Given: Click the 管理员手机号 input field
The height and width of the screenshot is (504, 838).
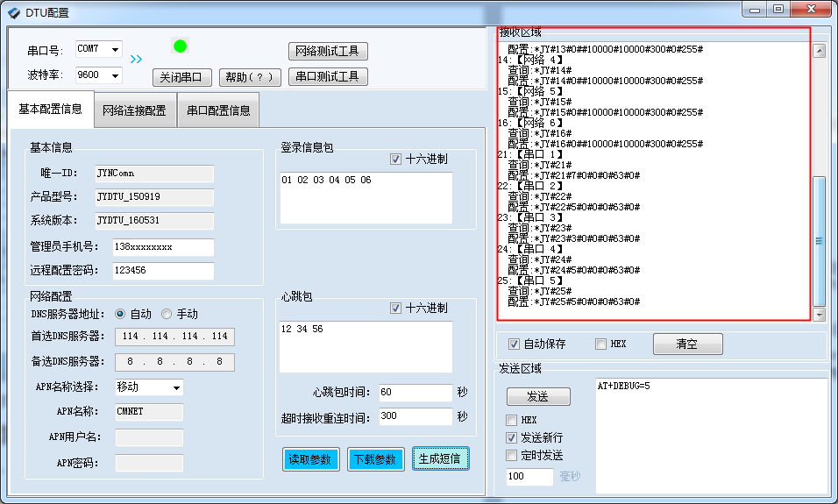Looking at the screenshot, I should click(x=163, y=247).
